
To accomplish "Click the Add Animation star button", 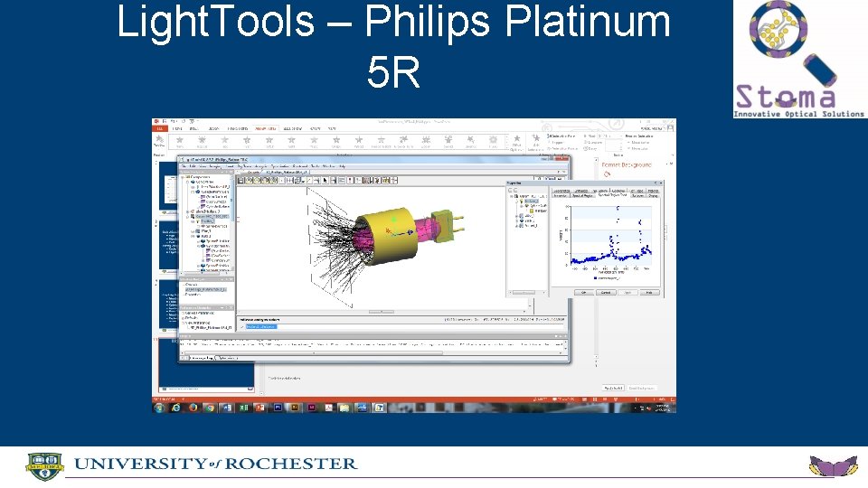I will (x=535, y=142).
